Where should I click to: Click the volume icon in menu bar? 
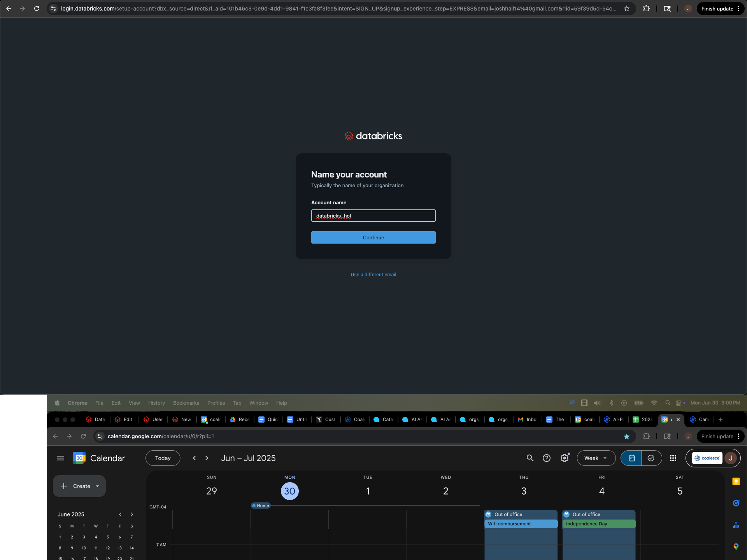598,403
